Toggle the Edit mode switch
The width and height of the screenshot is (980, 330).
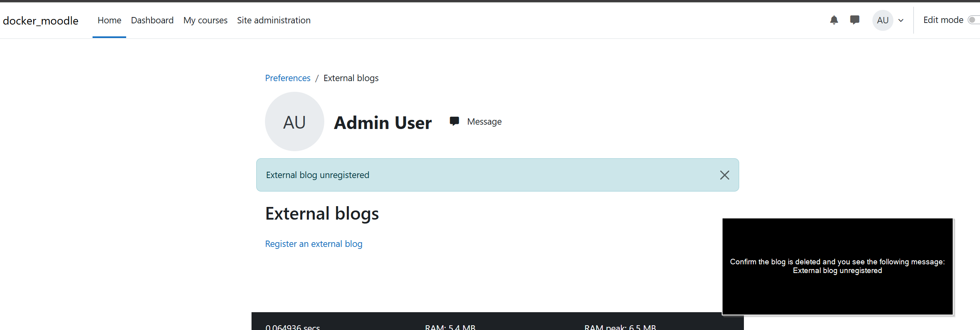974,20
